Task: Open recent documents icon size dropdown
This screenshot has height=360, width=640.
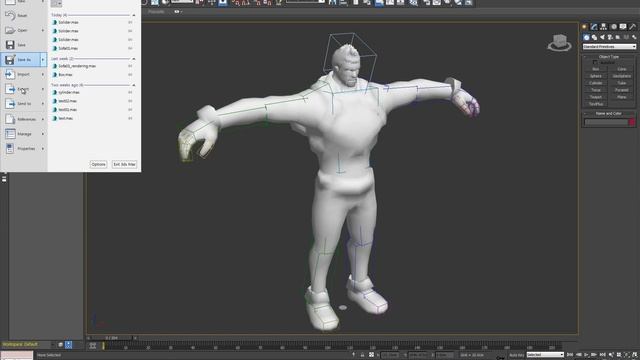Action: [x=56, y=3]
